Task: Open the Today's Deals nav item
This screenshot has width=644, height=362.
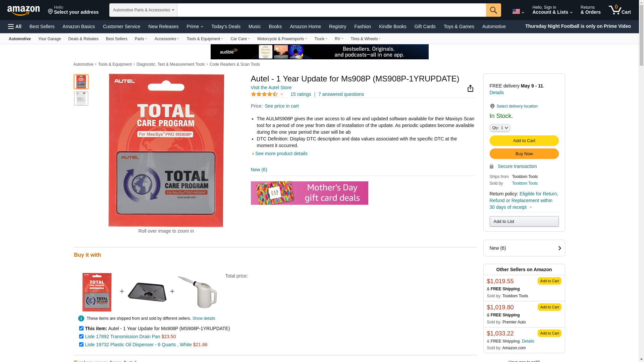Action: tap(226, 26)
